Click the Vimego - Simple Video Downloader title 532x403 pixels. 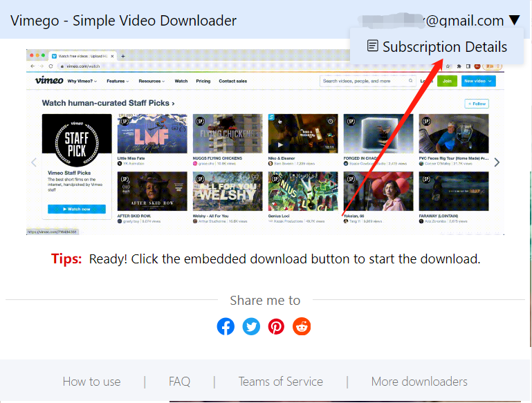click(x=124, y=20)
